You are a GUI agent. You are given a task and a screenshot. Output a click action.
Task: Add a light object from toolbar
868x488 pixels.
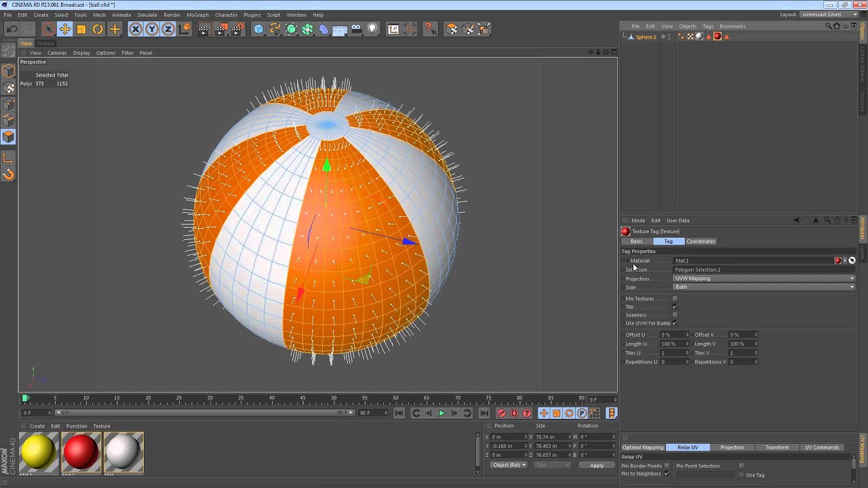click(372, 29)
